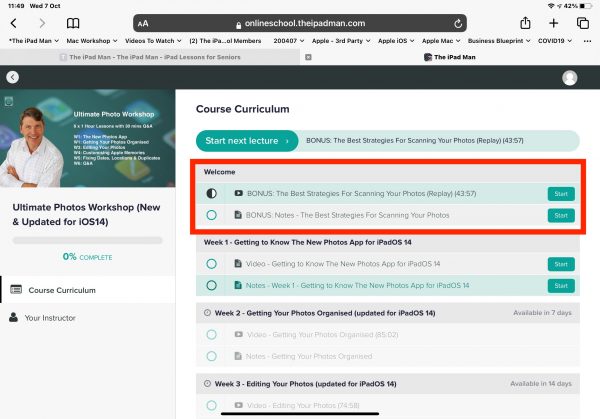This screenshot has height=419, width=600.
Task: Toggle completion circle for BONUS Notes lecture
Action: coord(212,215)
